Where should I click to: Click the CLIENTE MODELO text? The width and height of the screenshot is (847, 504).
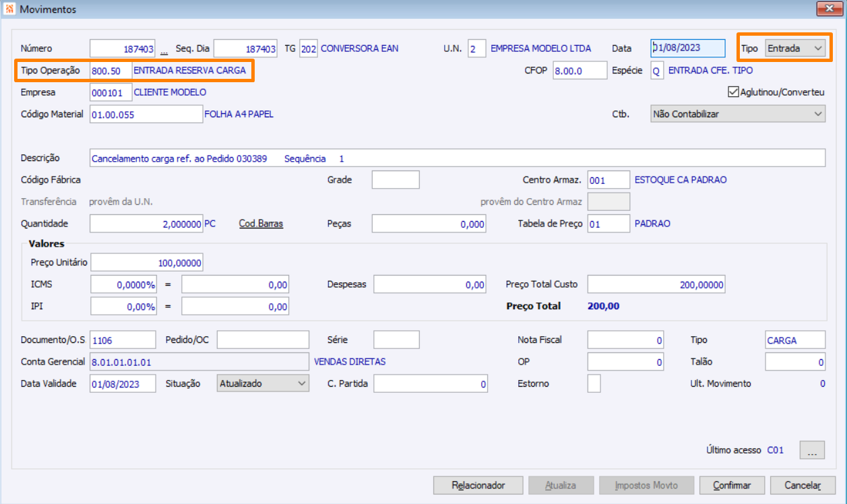[x=170, y=92]
